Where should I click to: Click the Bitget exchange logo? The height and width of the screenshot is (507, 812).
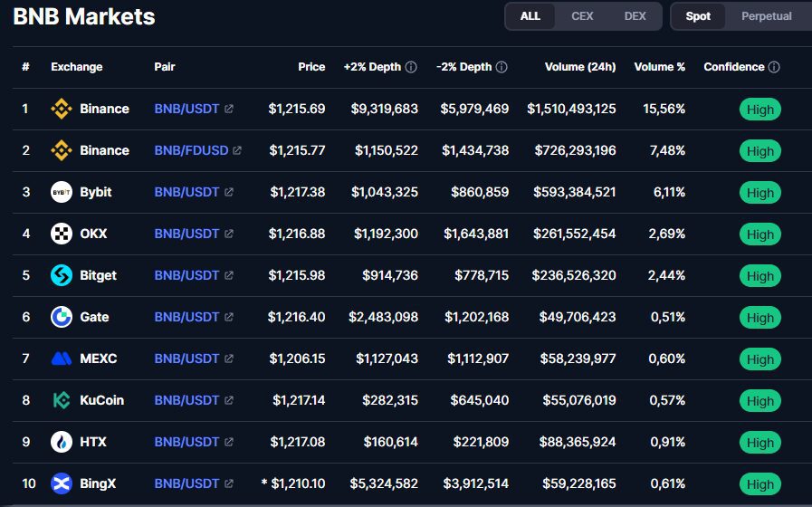[62, 275]
